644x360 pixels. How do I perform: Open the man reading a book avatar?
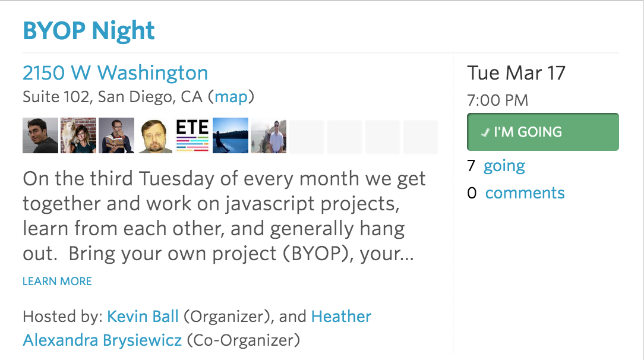click(x=116, y=135)
